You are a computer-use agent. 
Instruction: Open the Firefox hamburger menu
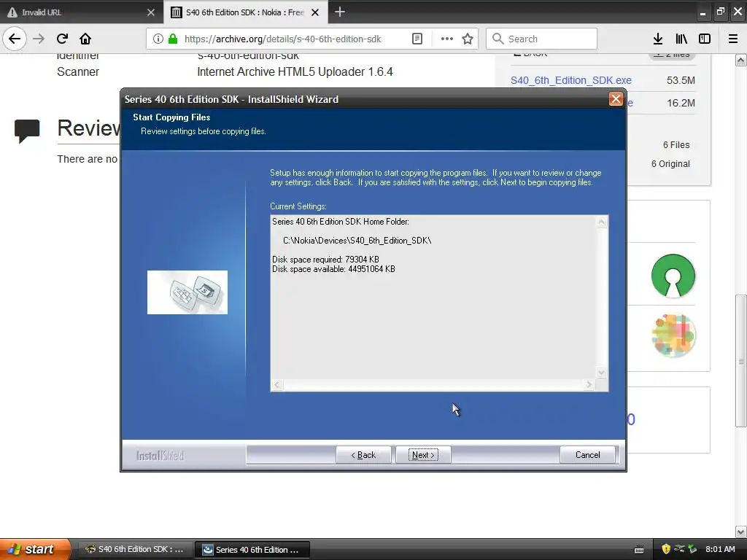[733, 39]
